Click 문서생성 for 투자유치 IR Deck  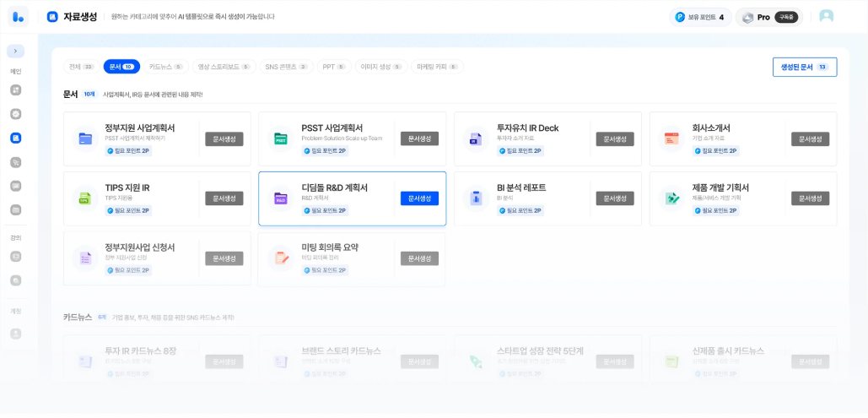[615, 138]
